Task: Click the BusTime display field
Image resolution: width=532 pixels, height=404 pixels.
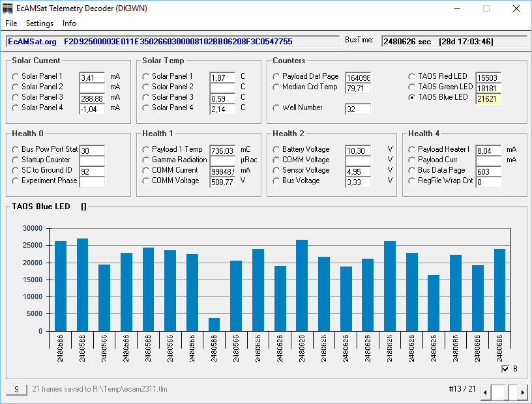Action: 452,42
